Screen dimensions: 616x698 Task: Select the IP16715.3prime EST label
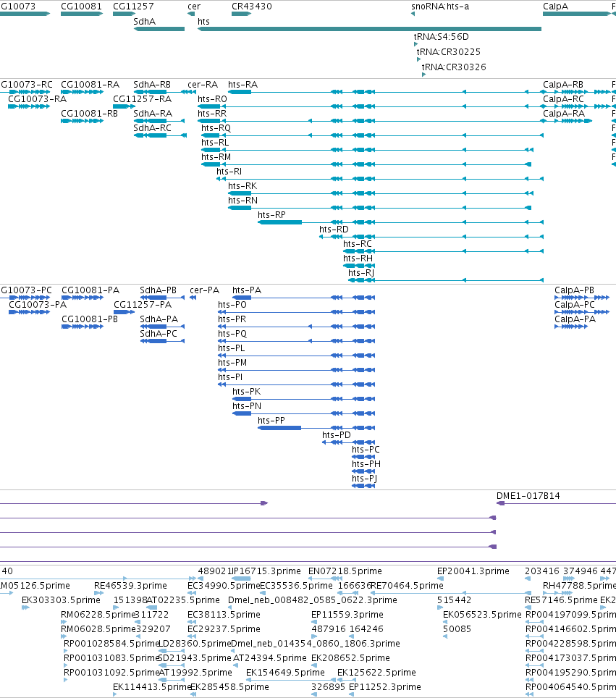267,571
